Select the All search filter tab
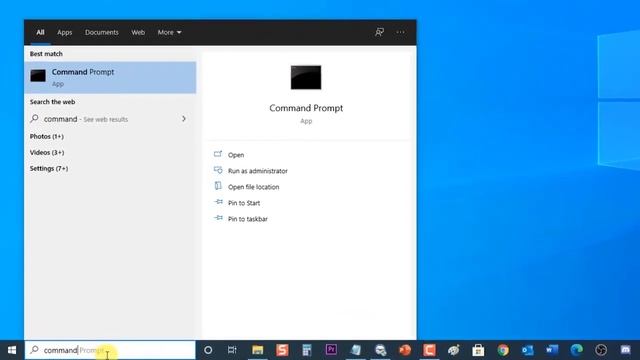The width and height of the screenshot is (640, 360). click(x=40, y=32)
